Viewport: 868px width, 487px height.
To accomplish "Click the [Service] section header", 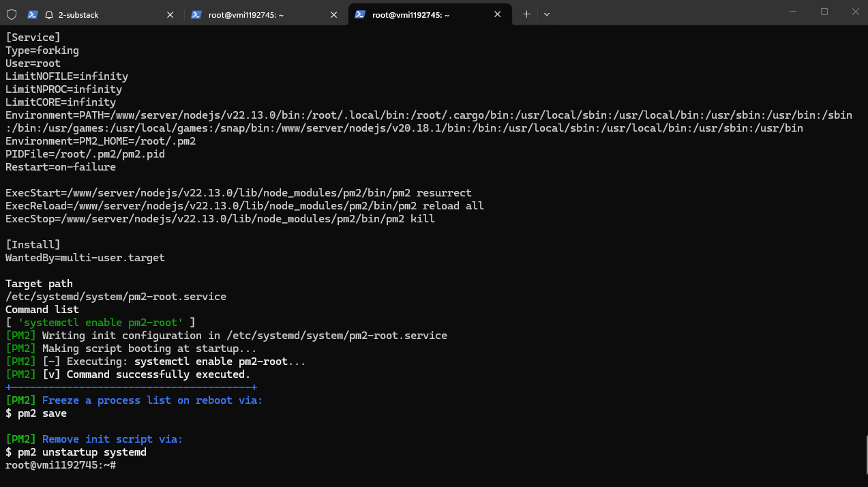I will [33, 38].
